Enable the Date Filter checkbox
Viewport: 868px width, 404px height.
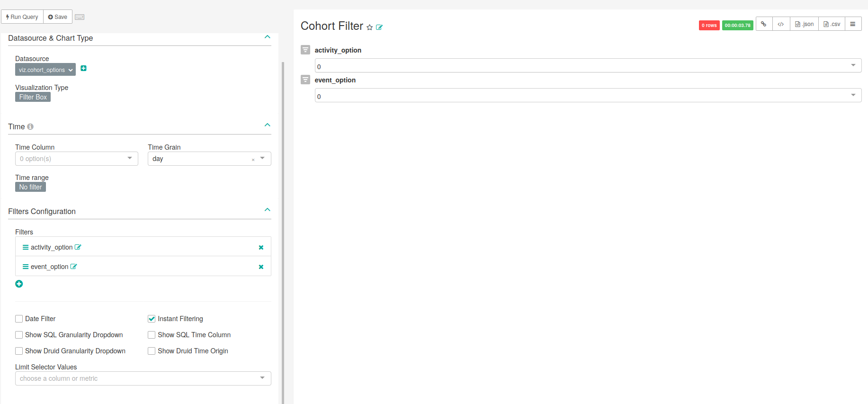[x=19, y=319]
